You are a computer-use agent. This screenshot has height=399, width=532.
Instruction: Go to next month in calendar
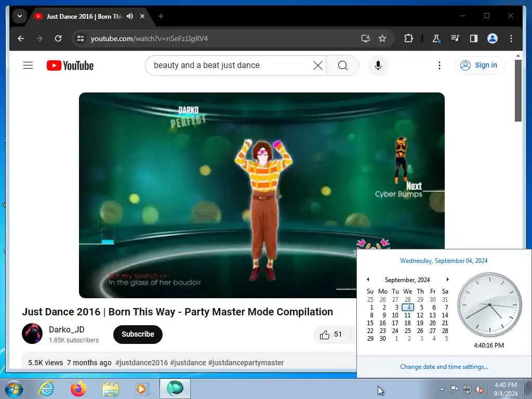pos(447,279)
